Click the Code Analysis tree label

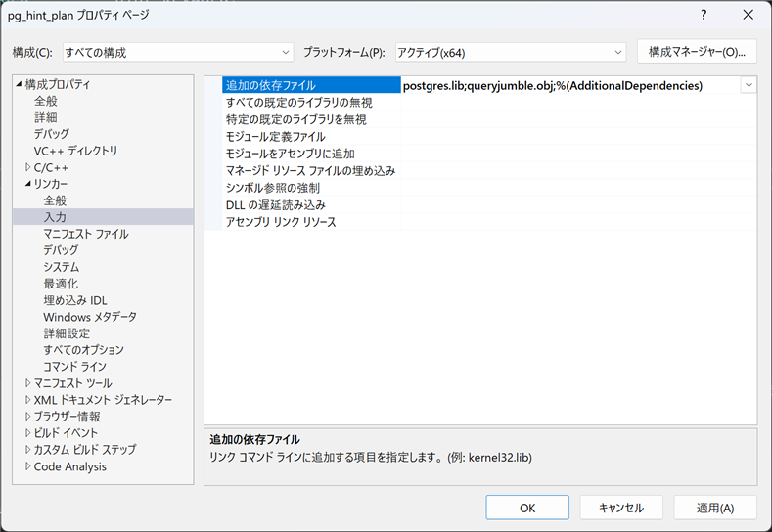click(x=69, y=466)
